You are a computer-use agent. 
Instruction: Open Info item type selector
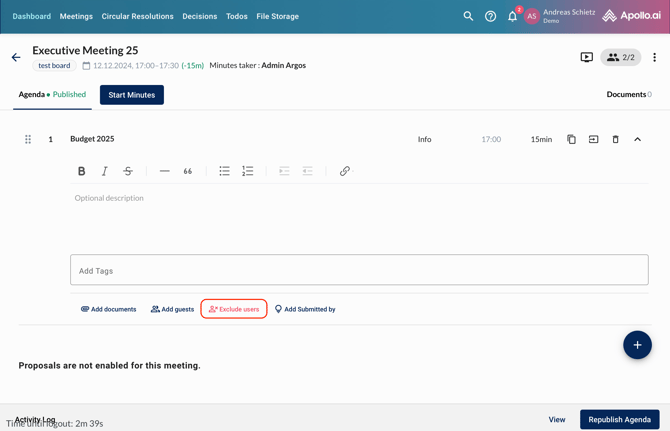click(424, 139)
